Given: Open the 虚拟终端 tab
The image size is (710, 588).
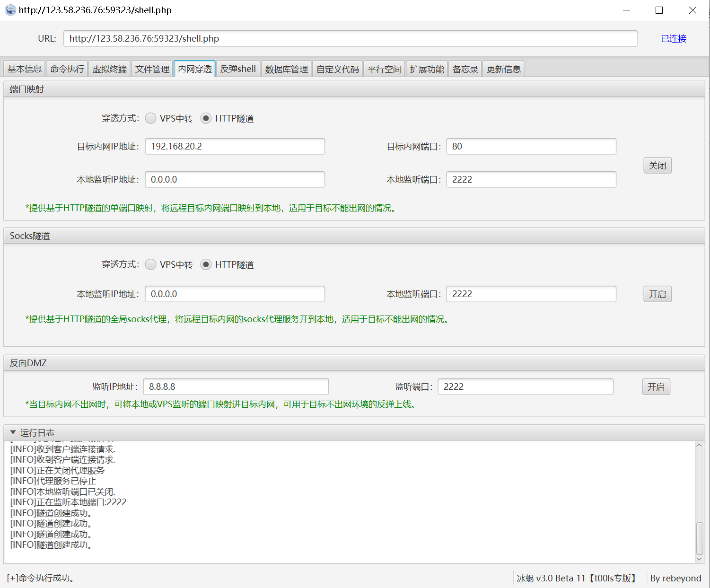Looking at the screenshot, I should pyautogui.click(x=110, y=69).
